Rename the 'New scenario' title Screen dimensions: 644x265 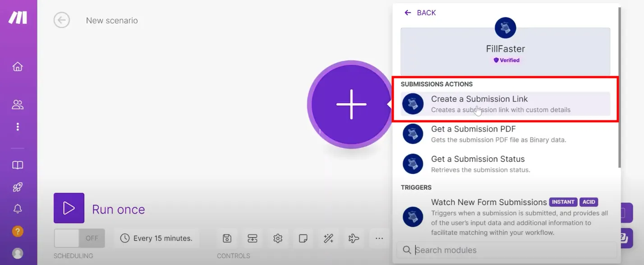click(x=112, y=21)
